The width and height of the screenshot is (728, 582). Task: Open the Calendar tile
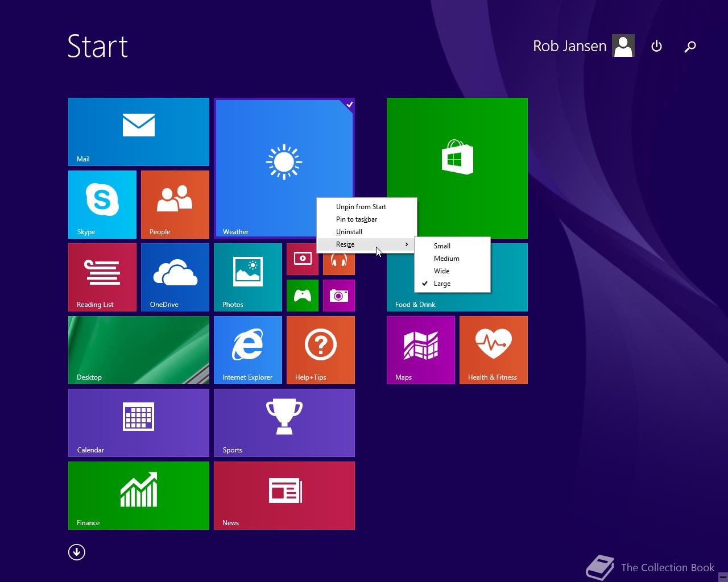[139, 423]
